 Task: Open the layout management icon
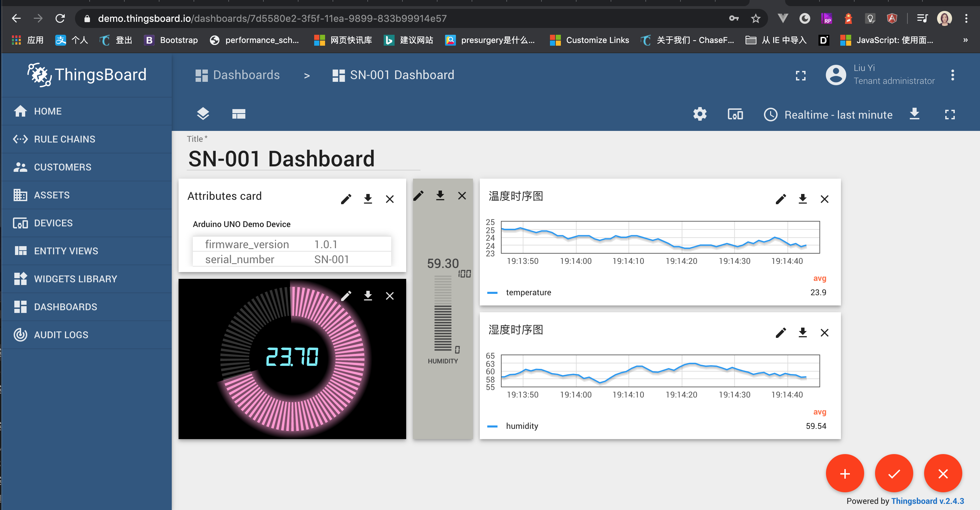pos(239,114)
